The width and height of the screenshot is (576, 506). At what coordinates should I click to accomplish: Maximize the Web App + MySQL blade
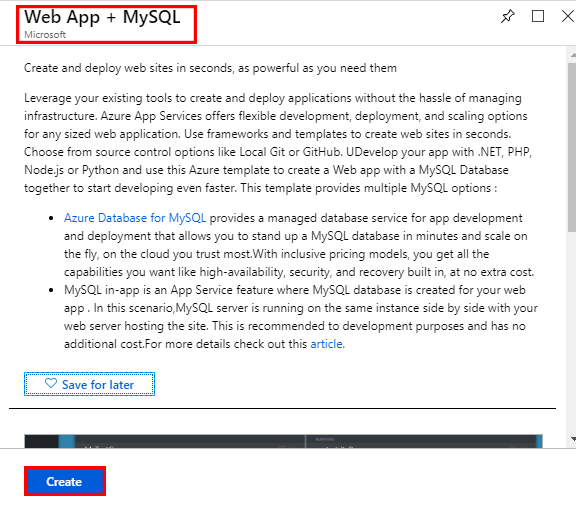tap(538, 16)
